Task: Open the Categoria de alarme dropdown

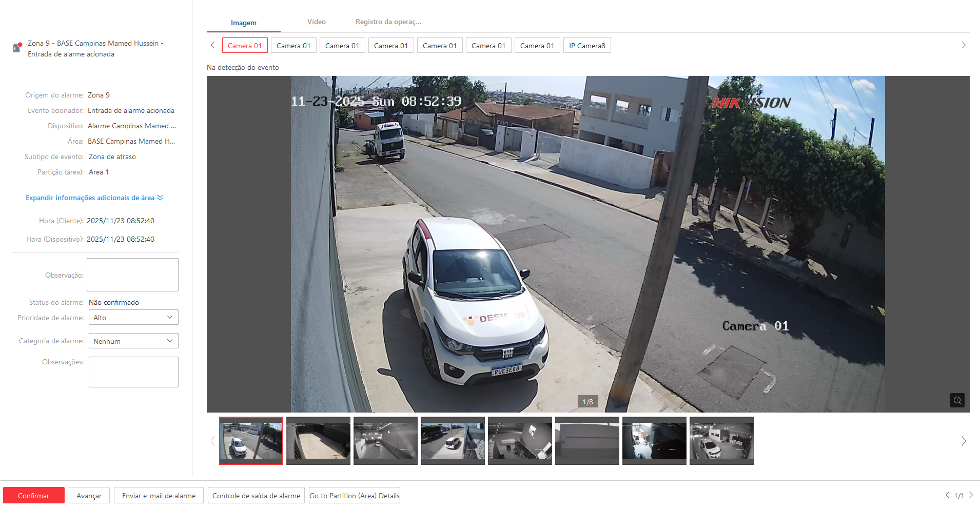Action: (x=133, y=341)
